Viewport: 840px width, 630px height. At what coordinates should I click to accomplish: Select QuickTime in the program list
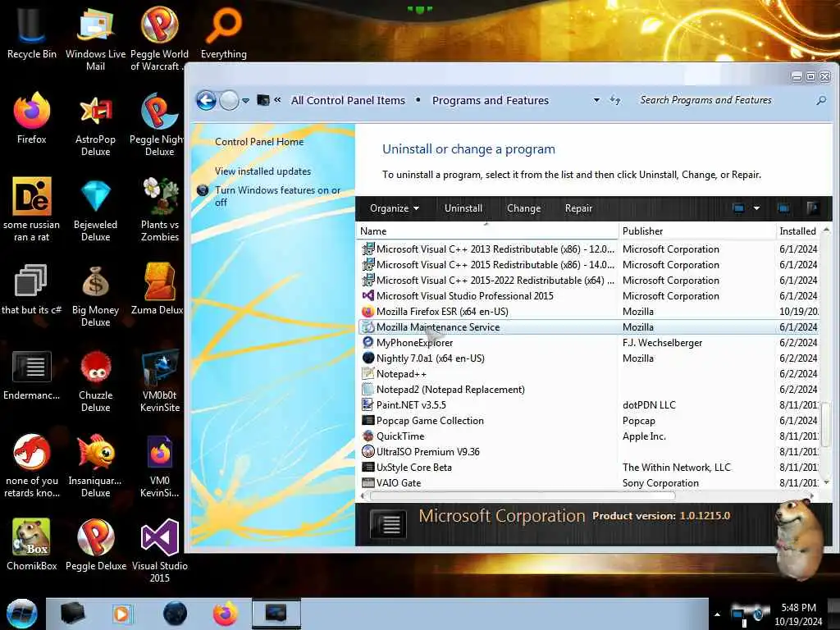(588, 436)
